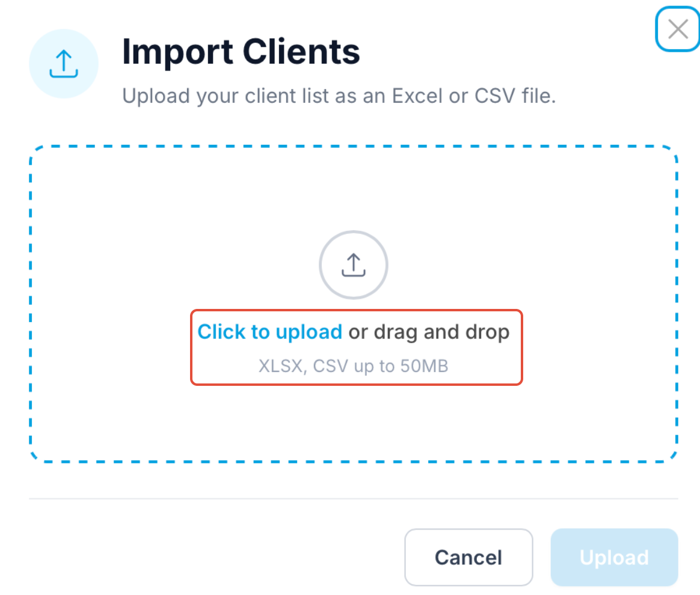Click the circular upload icon in drop zone
This screenshot has width=700, height=595.
(354, 265)
